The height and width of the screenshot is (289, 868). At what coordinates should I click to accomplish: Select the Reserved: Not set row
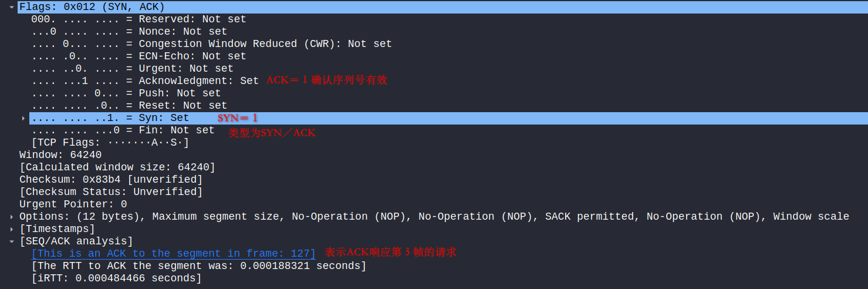pyautogui.click(x=139, y=19)
